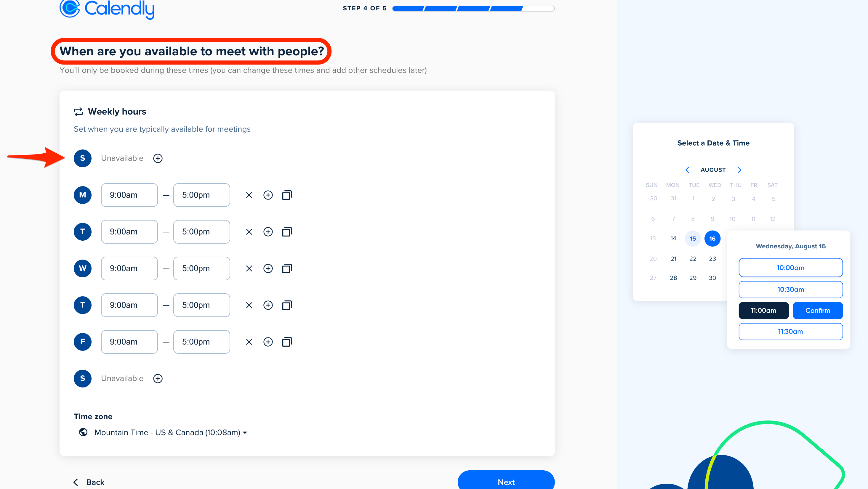The width and height of the screenshot is (868, 489).
Task: Open Friday's 5:00pm end time dropdown
Action: click(x=201, y=342)
